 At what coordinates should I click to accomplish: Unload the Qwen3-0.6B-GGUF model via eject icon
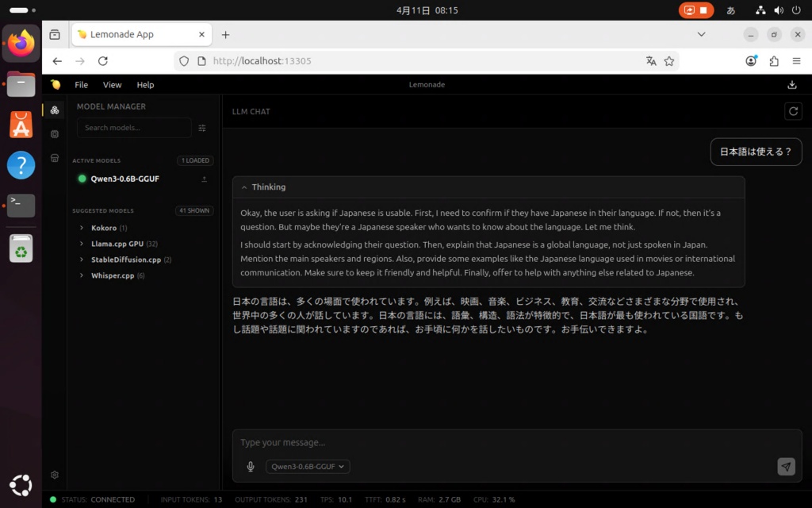[205, 179]
